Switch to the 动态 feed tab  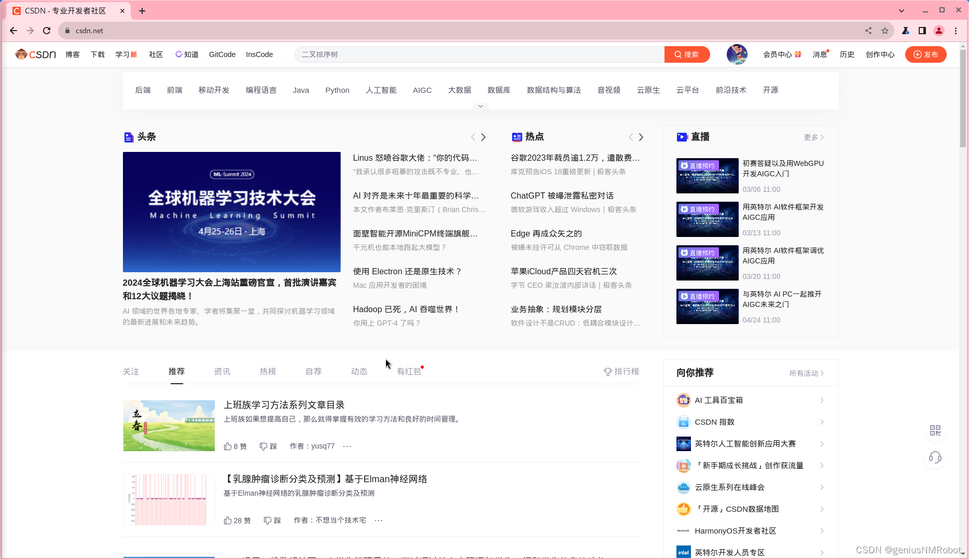(x=359, y=371)
